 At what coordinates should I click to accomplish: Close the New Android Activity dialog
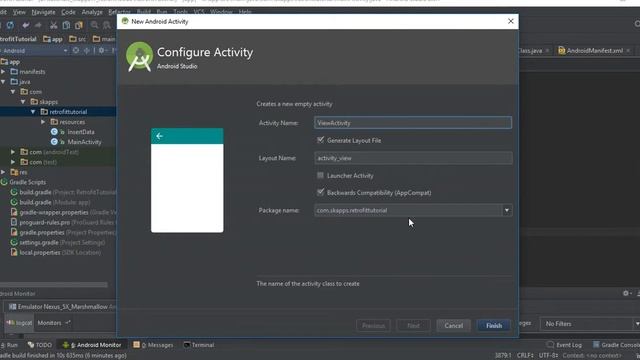pos(511,21)
